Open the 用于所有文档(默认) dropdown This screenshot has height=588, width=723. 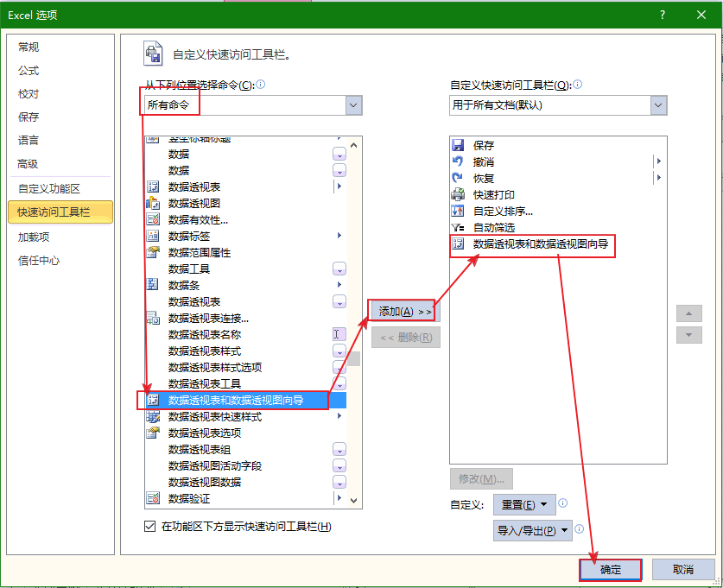coord(658,105)
